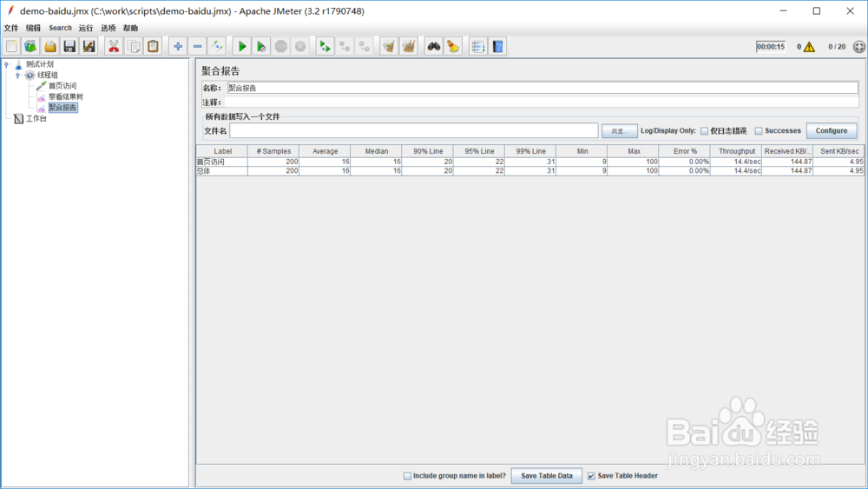Check Include group name in label
This screenshot has width=868, height=489.
tap(407, 476)
